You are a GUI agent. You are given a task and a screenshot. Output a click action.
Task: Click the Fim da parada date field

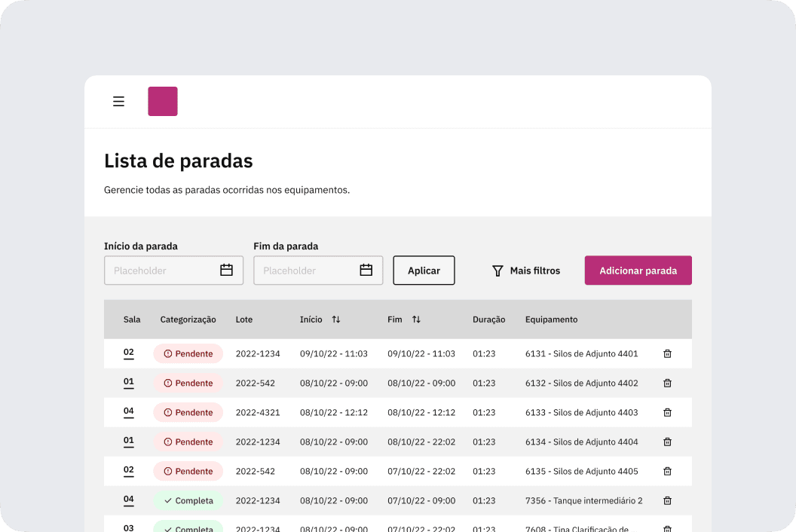pos(318,270)
